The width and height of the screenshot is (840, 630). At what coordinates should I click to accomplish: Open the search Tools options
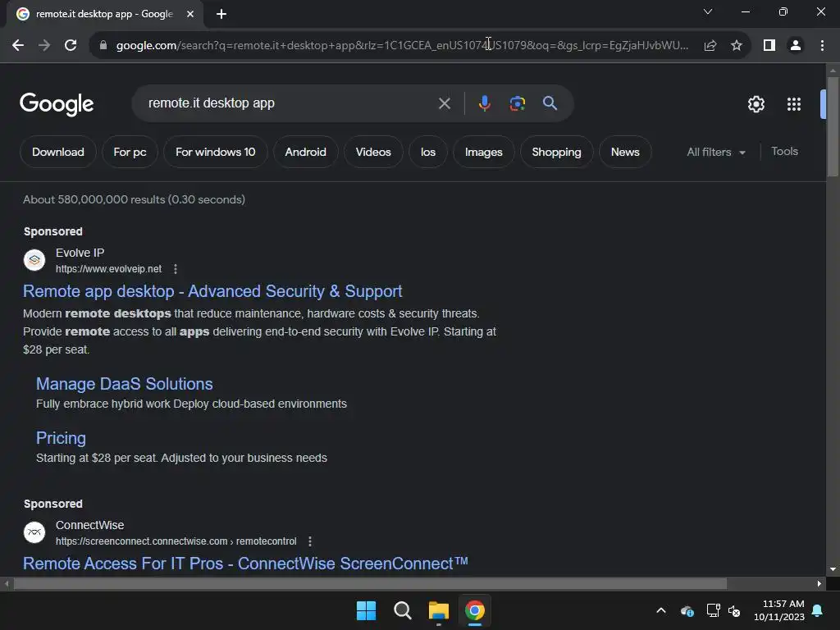[x=784, y=152]
